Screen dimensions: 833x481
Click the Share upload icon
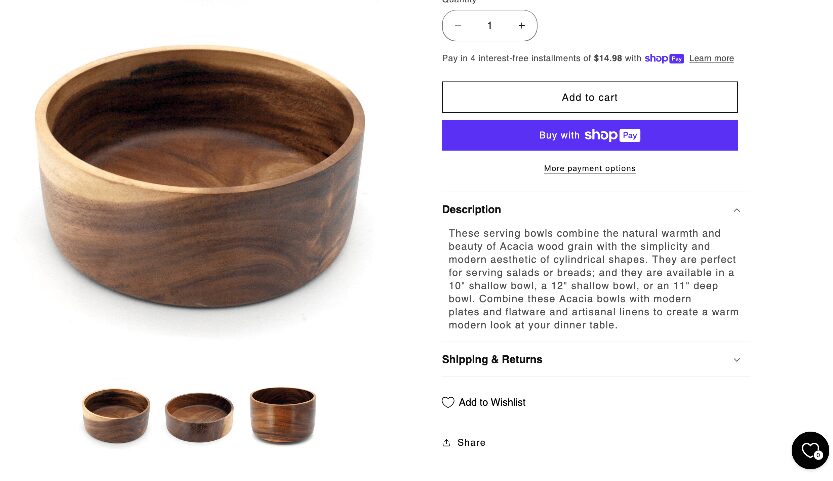pos(447,442)
